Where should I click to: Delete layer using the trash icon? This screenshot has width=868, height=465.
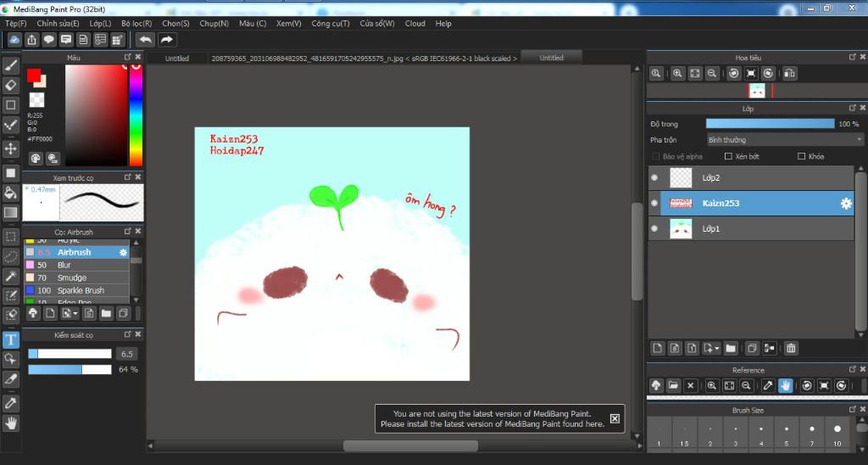[x=791, y=348]
